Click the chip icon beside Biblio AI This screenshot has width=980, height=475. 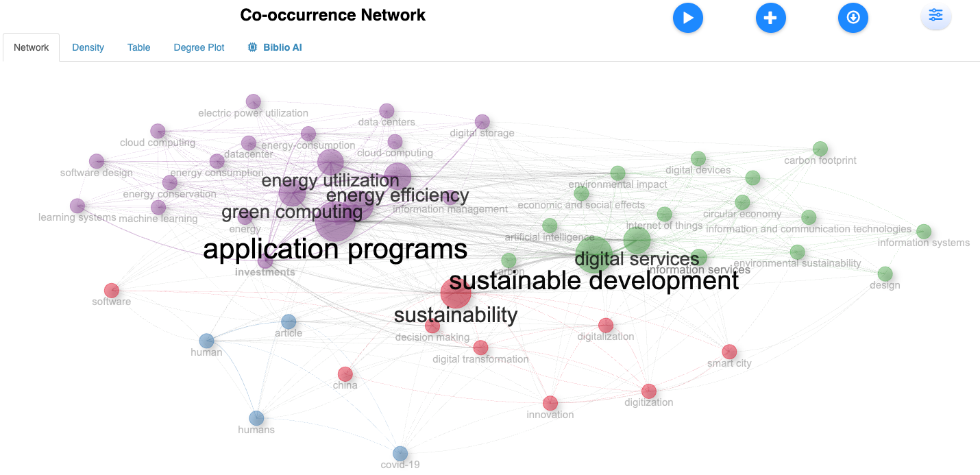[x=252, y=47]
